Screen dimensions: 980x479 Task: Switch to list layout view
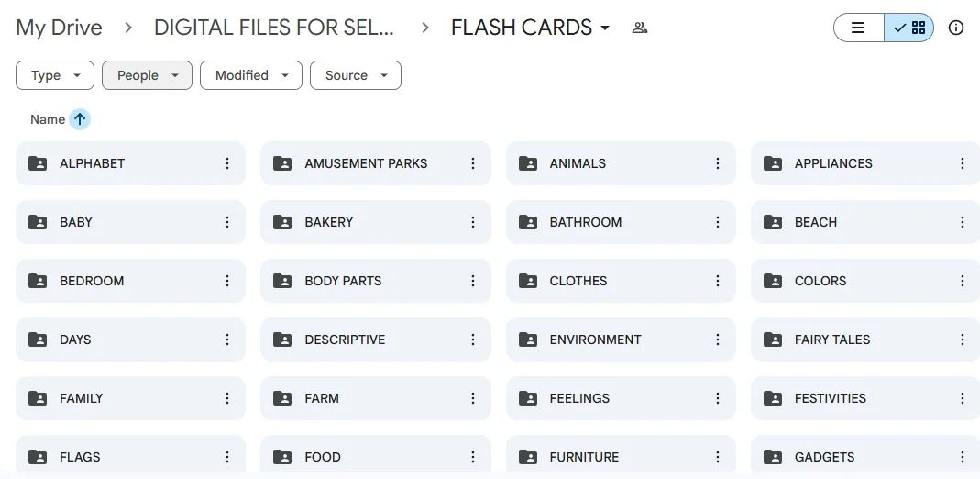pyautogui.click(x=859, y=28)
